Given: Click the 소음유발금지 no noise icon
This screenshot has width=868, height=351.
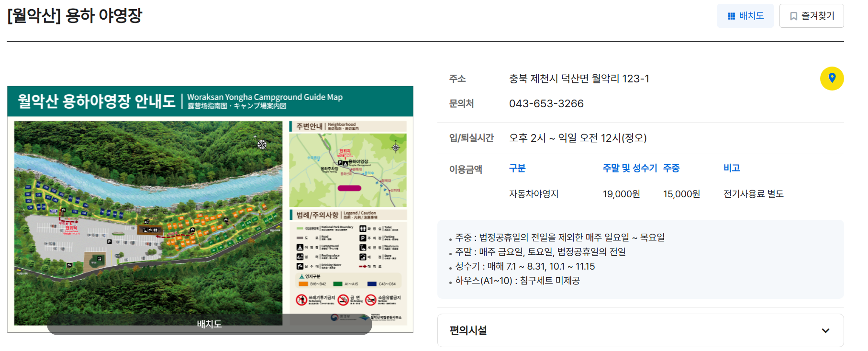Looking at the screenshot, I should click(x=371, y=300).
